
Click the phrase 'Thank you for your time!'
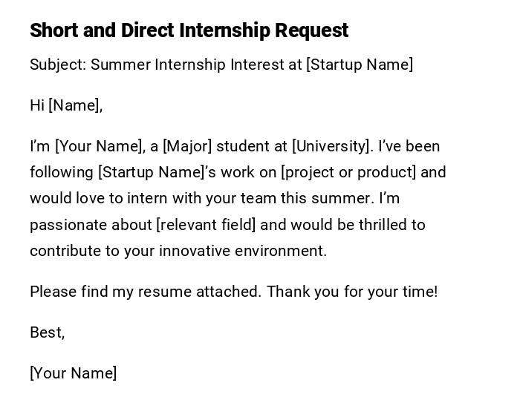(352, 292)
